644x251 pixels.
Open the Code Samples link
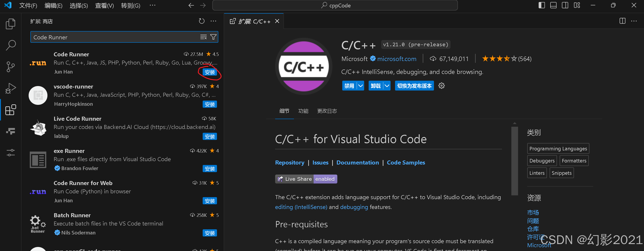[x=406, y=162]
